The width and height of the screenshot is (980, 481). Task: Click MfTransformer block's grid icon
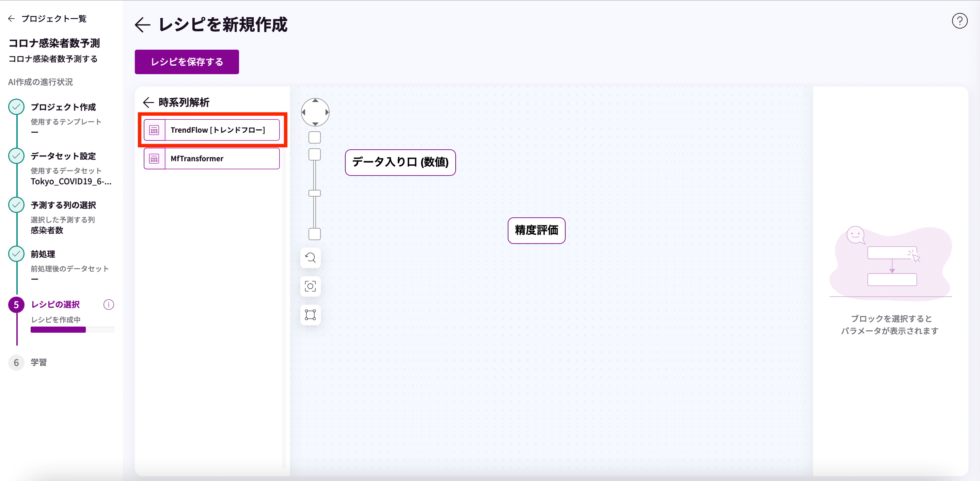(154, 159)
